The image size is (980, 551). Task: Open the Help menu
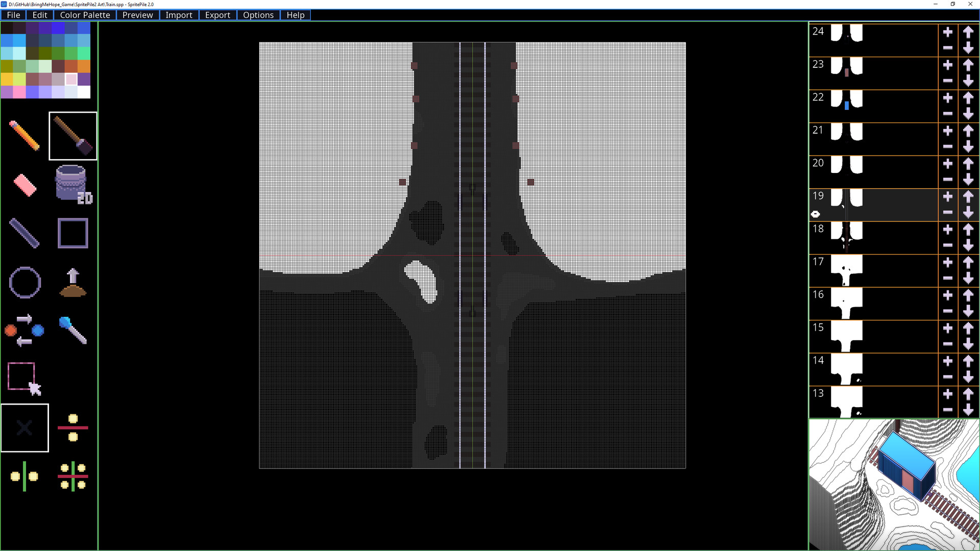(x=296, y=15)
